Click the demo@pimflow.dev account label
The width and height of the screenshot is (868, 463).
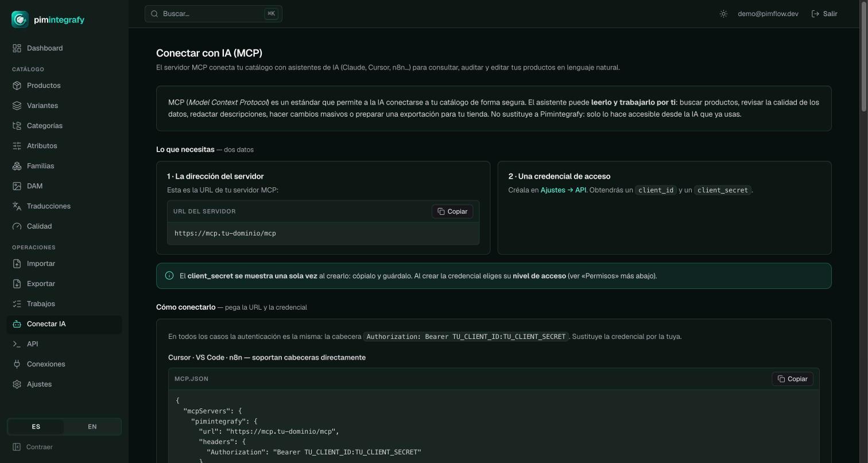coord(768,14)
